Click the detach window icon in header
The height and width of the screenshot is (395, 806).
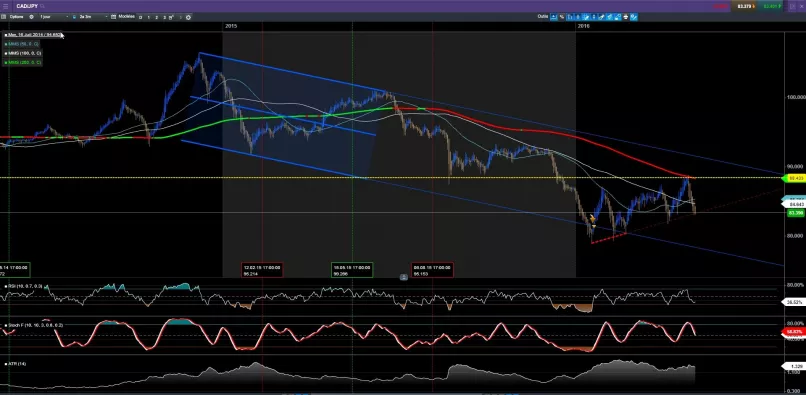tap(792, 6)
